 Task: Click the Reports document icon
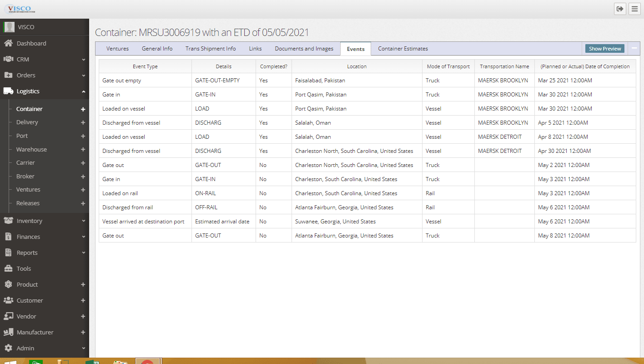tap(8, 253)
